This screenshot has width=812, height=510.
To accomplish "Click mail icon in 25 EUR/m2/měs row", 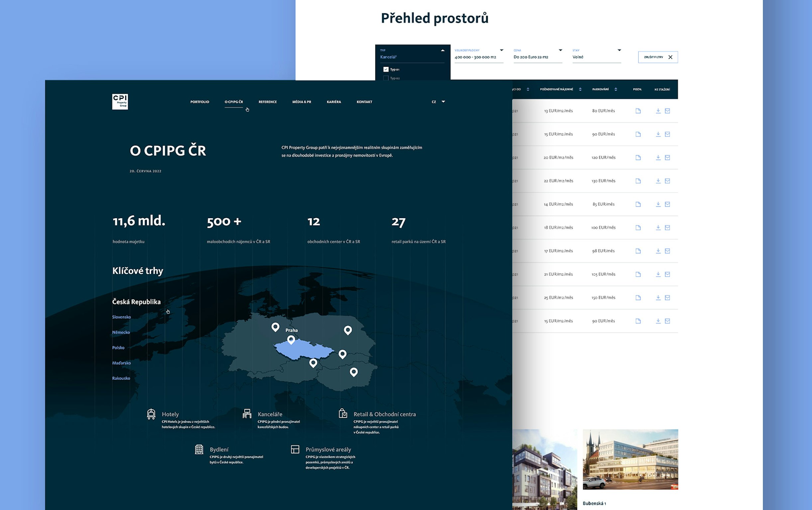I will 667,297.
